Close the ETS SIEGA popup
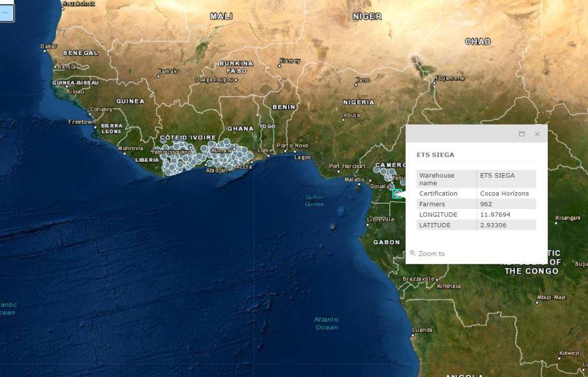The width and height of the screenshot is (588, 377). pyautogui.click(x=537, y=134)
